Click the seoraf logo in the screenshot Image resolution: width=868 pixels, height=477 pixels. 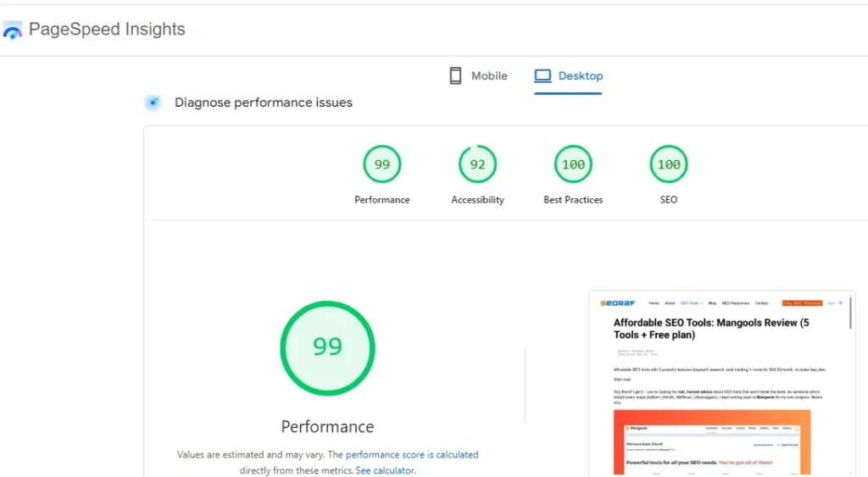click(x=618, y=303)
